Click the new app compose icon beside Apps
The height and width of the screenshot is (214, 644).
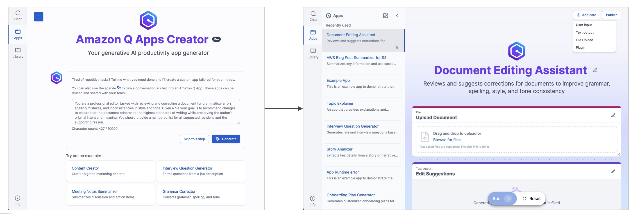(x=385, y=16)
